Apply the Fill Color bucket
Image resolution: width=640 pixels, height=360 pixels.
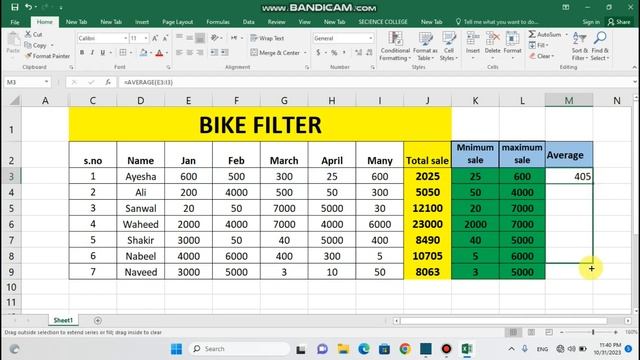pos(143,53)
